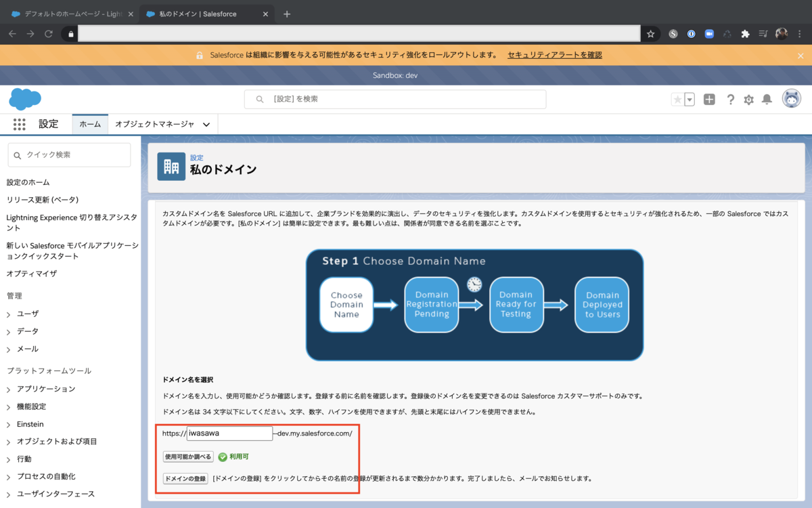Close the デフォルトのホームページ browser tab
Screen dimensions: 812x508
[131, 14]
